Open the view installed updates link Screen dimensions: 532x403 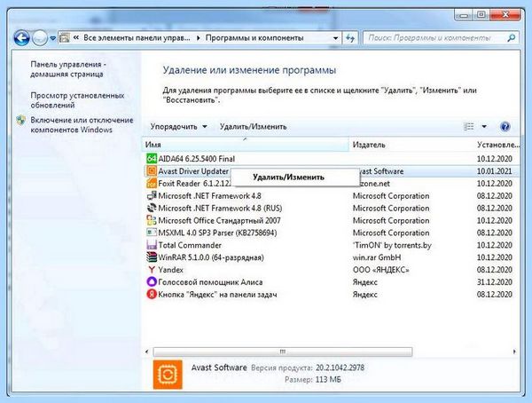[x=77, y=100]
